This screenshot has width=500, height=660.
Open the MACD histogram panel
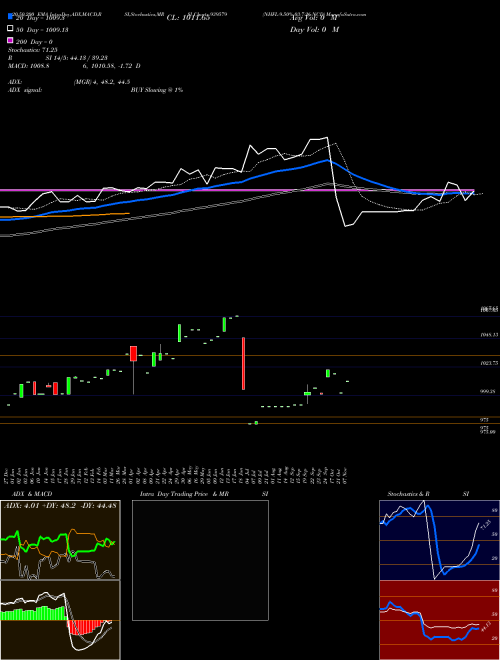point(60,620)
